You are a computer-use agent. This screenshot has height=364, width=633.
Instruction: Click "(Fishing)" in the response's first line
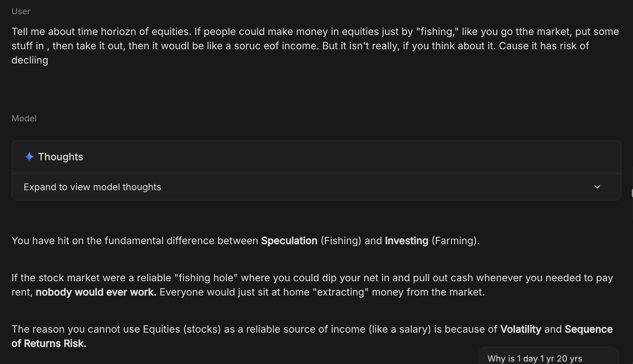coord(341,241)
